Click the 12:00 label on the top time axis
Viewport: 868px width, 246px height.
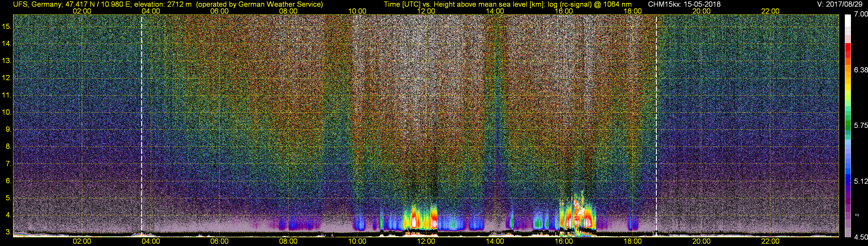[426, 11]
